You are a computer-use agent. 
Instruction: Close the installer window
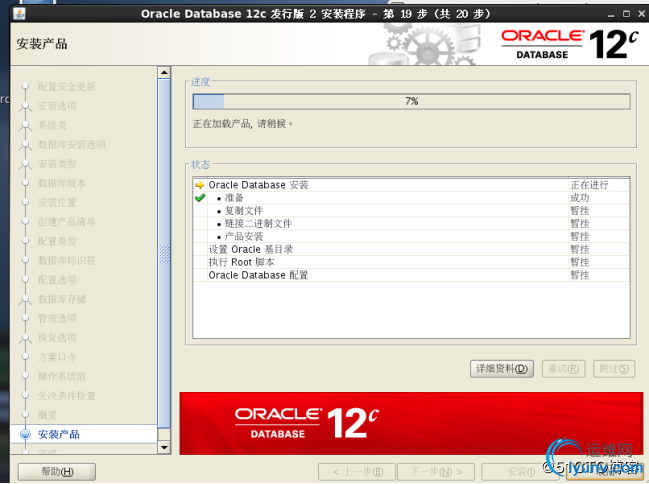click(642, 14)
